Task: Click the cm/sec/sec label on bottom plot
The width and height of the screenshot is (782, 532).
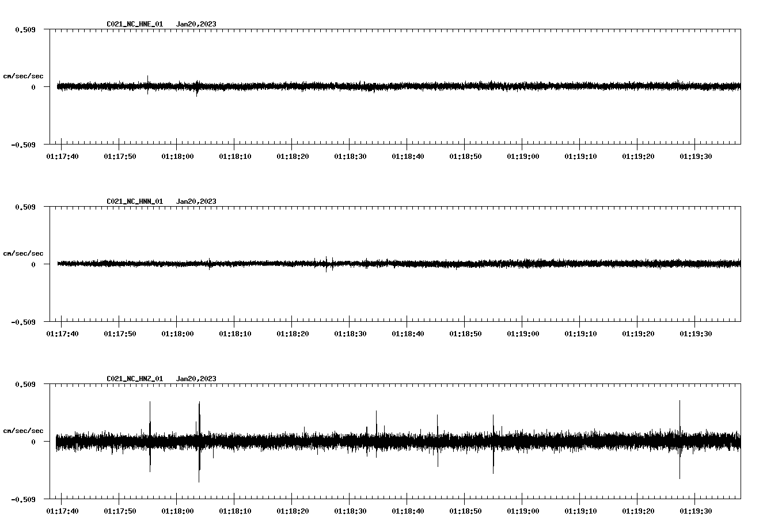Action: [x=24, y=430]
